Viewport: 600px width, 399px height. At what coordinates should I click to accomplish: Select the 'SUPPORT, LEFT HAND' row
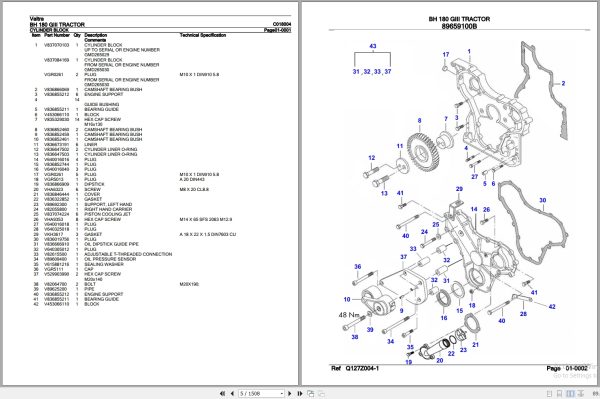point(134,204)
